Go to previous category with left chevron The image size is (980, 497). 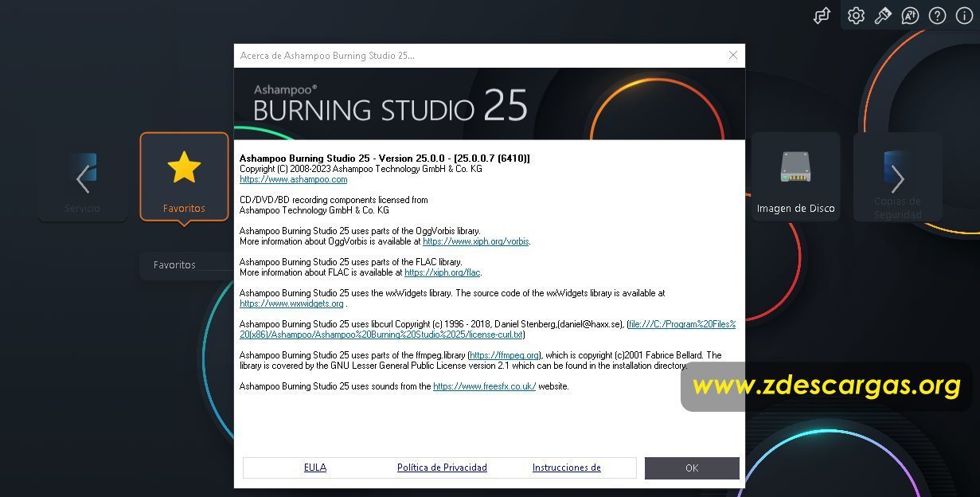tap(83, 178)
